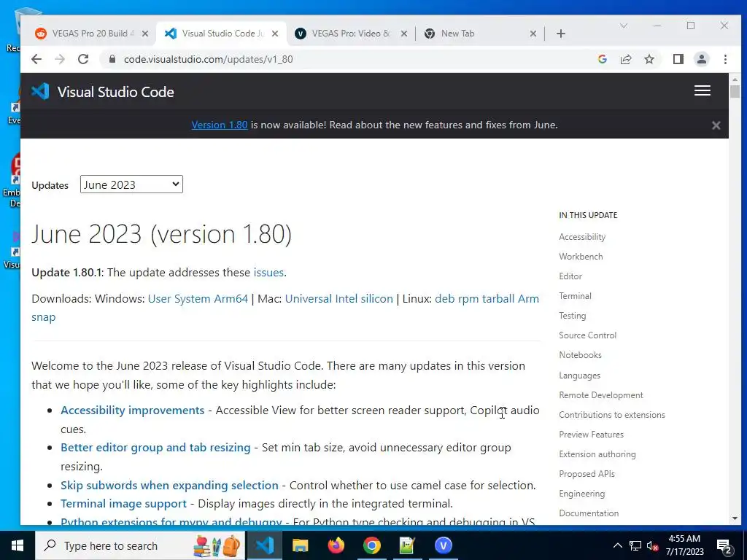Open Google search side icon in address bar
This screenshot has height=560, width=747.
[602, 59]
